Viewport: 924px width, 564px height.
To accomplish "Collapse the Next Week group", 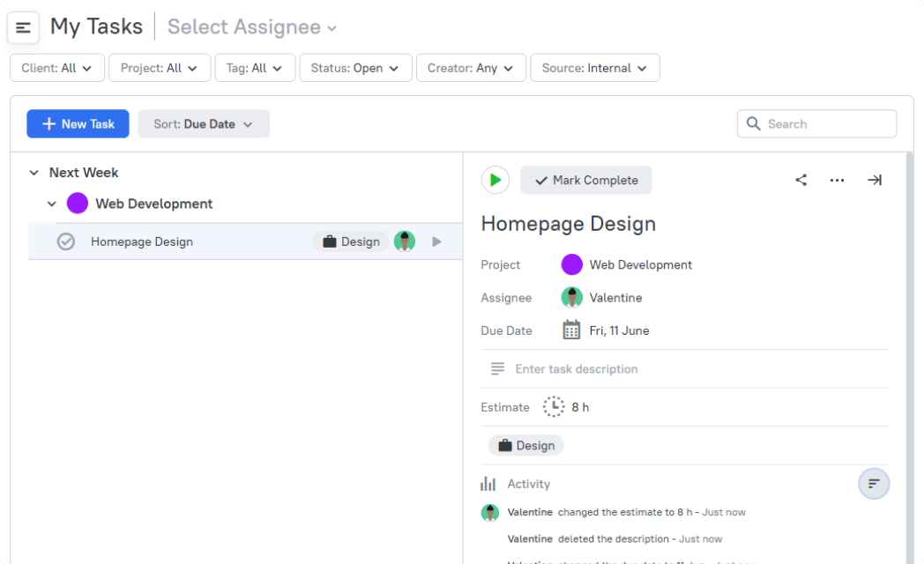I will click(x=34, y=173).
